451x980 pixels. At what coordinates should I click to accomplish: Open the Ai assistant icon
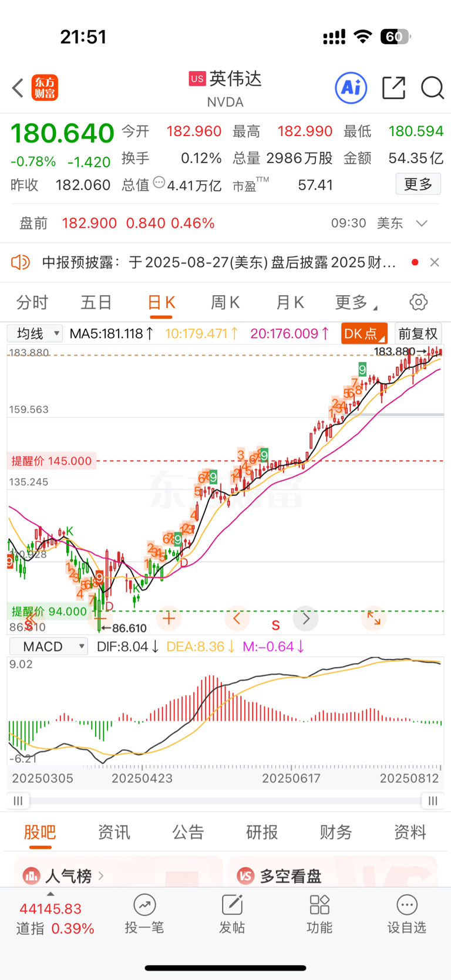[x=351, y=88]
